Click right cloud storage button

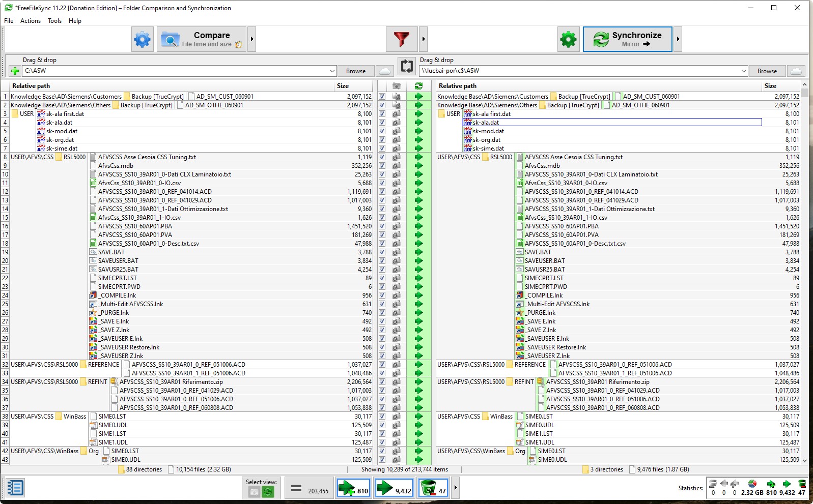pyautogui.click(x=796, y=71)
